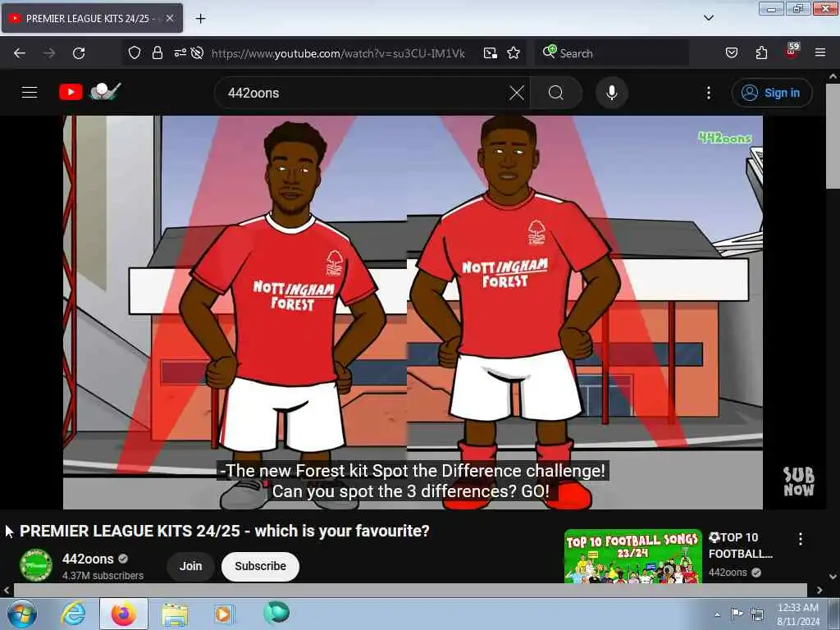Go forward with the browser forward arrow
The image size is (840, 630).
(x=49, y=53)
